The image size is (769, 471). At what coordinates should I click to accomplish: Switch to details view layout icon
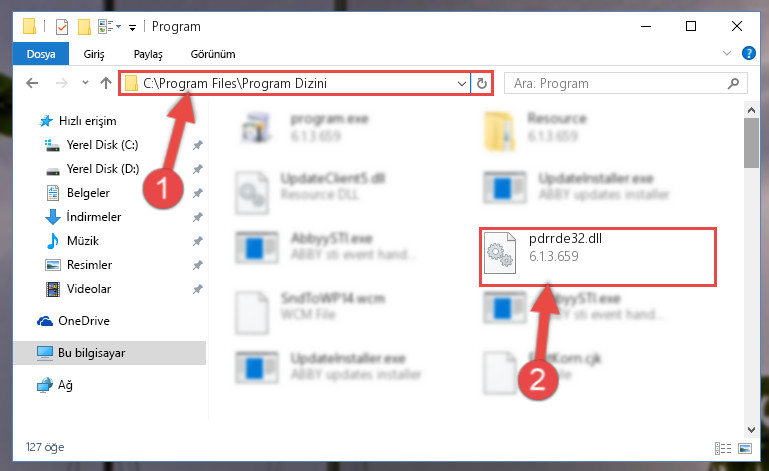pyautogui.click(x=723, y=448)
